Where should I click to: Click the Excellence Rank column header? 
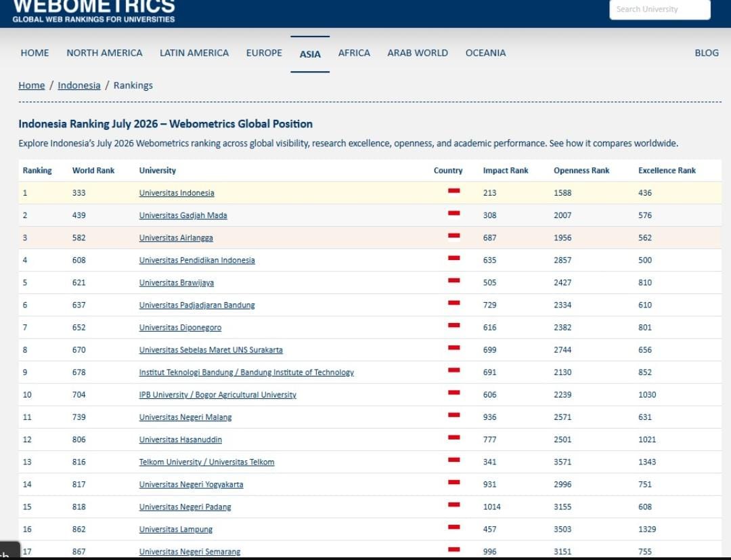(667, 171)
